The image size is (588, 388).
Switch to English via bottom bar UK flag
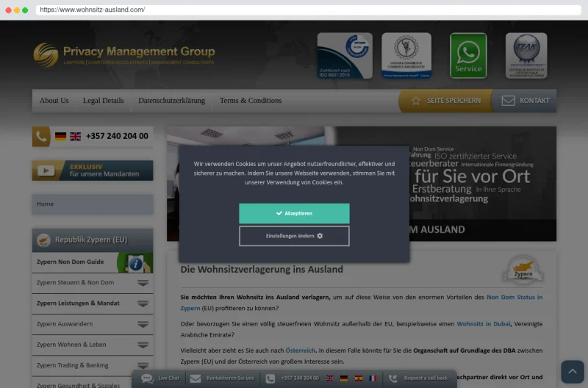(329, 378)
